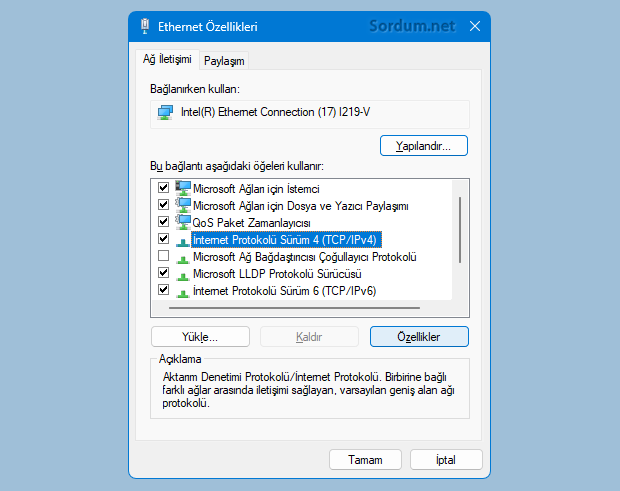Click the Dosya ve Yazıcı Paylaşımı icon

pyautogui.click(x=183, y=206)
